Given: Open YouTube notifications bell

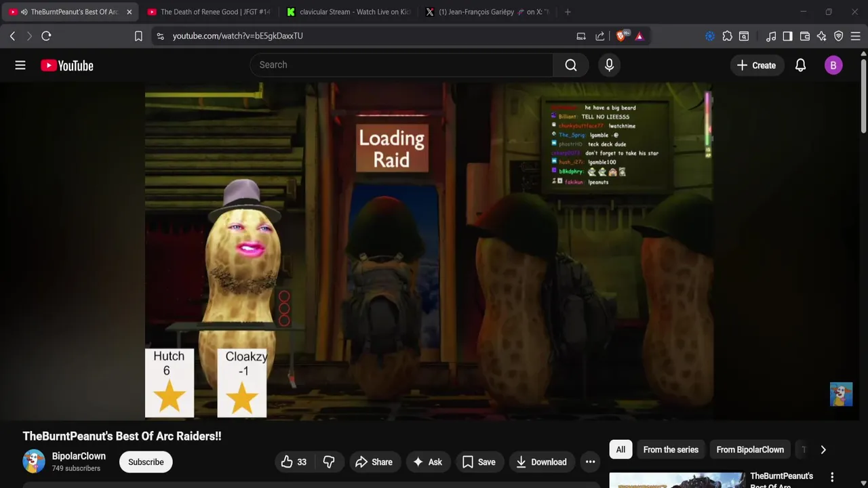Looking at the screenshot, I should pos(800,65).
